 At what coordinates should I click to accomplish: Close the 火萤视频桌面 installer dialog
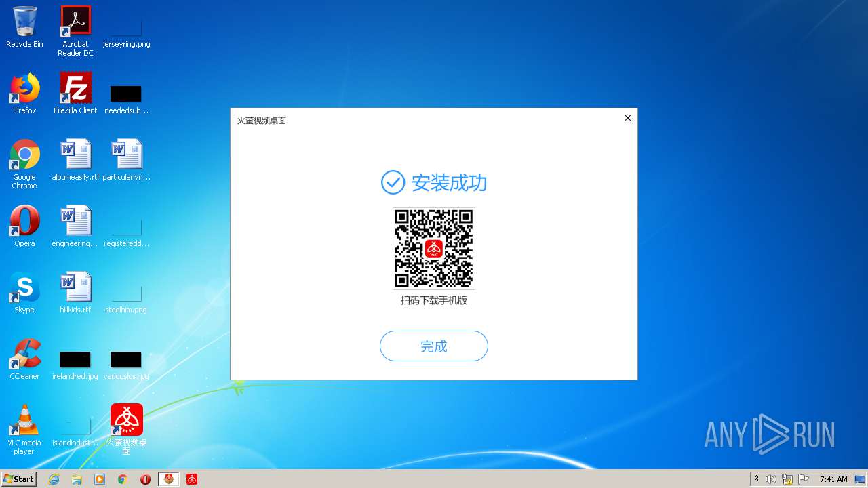tap(627, 118)
